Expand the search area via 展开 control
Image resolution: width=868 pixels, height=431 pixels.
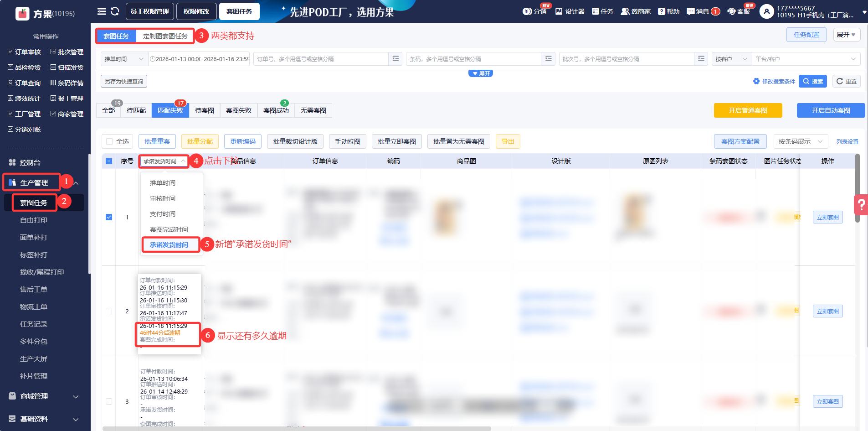pos(481,73)
